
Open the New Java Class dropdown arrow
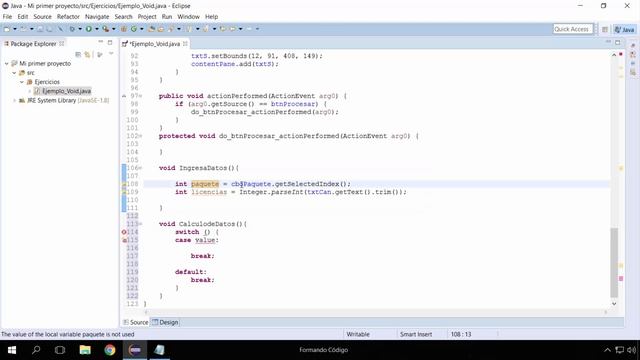click(142, 29)
